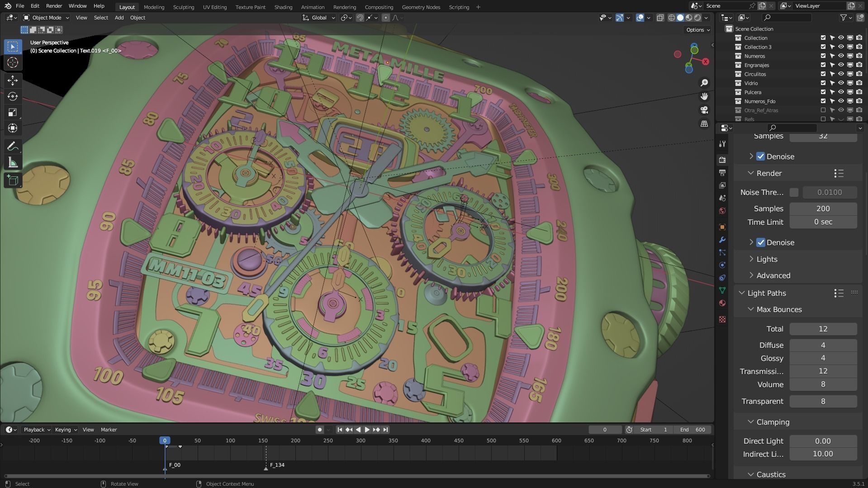The image size is (868, 488).
Task: Collapse the Clamping subpanel
Action: pyautogui.click(x=773, y=422)
